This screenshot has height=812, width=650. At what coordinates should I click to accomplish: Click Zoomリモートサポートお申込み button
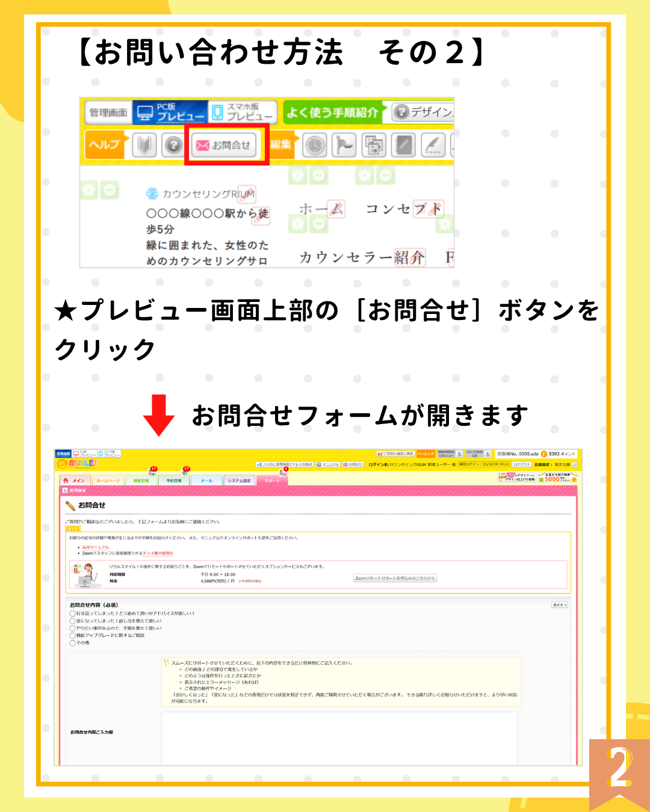click(x=395, y=578)
